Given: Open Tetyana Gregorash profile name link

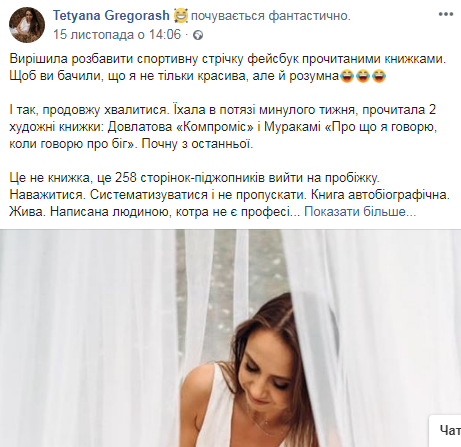Looking at the screenshot, I should click(x=111, y=16).
